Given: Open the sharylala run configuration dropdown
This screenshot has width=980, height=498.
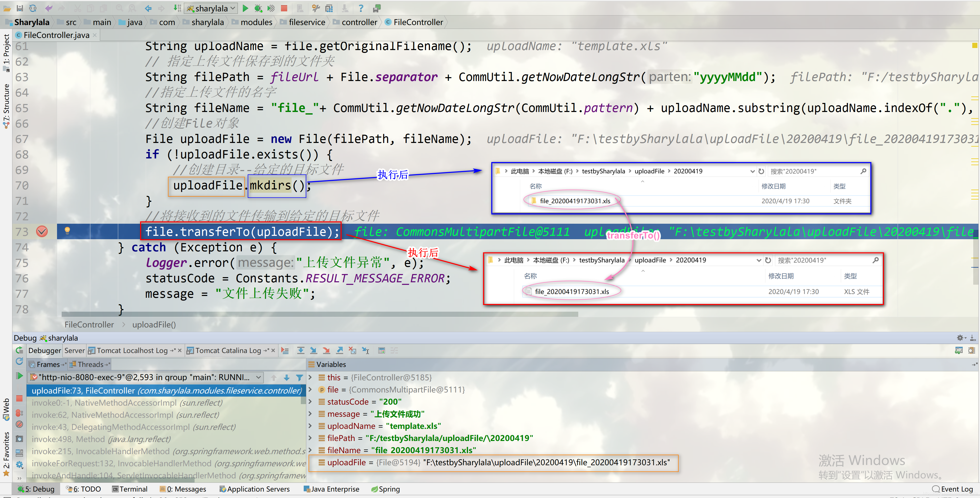Looking at the screenshot, I should 211,8.
